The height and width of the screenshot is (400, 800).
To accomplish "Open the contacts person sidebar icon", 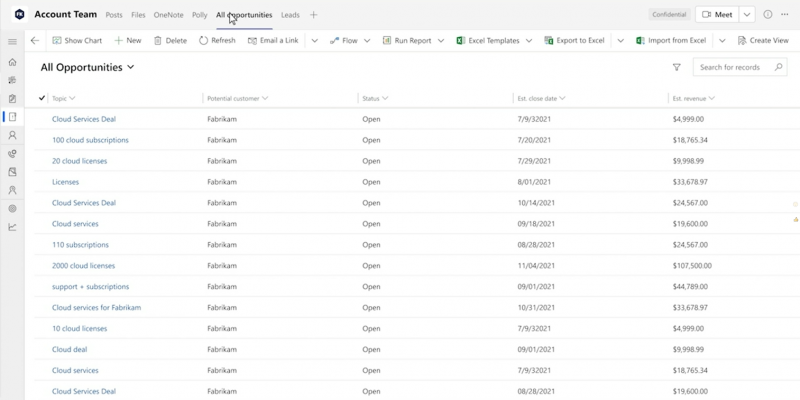I will click(x=12, y=135).
